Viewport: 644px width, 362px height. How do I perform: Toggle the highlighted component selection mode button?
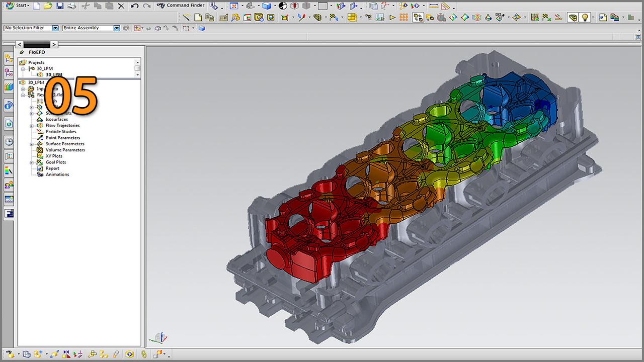[x=418, y=18]
